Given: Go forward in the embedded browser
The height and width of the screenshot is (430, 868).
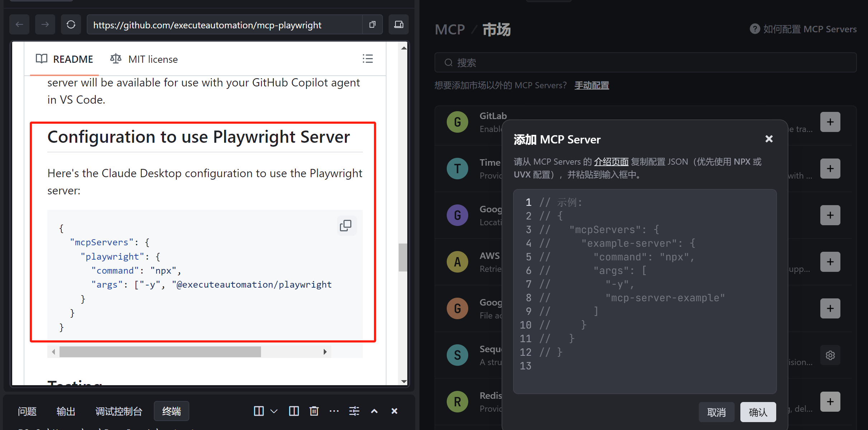Looking at the screenshot, I should [45, 24].
